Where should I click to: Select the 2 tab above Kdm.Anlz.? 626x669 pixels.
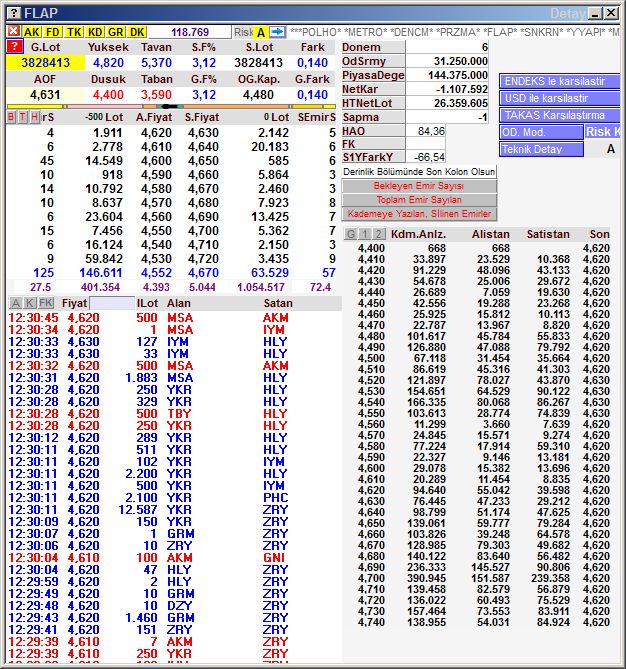[379, 234]
